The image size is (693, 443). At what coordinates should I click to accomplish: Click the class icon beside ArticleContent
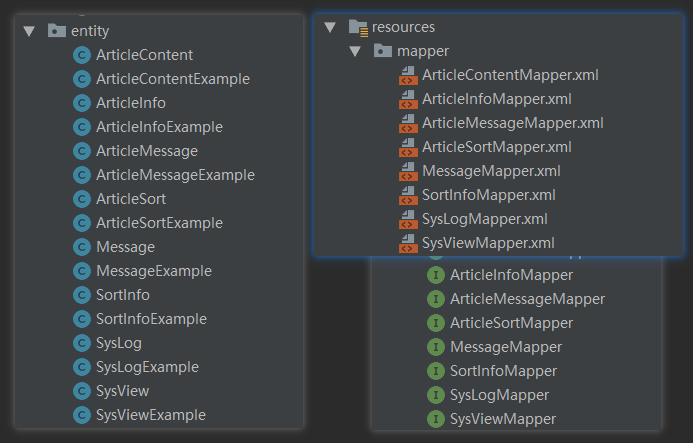pyautogui.click(x=82, y=55)
